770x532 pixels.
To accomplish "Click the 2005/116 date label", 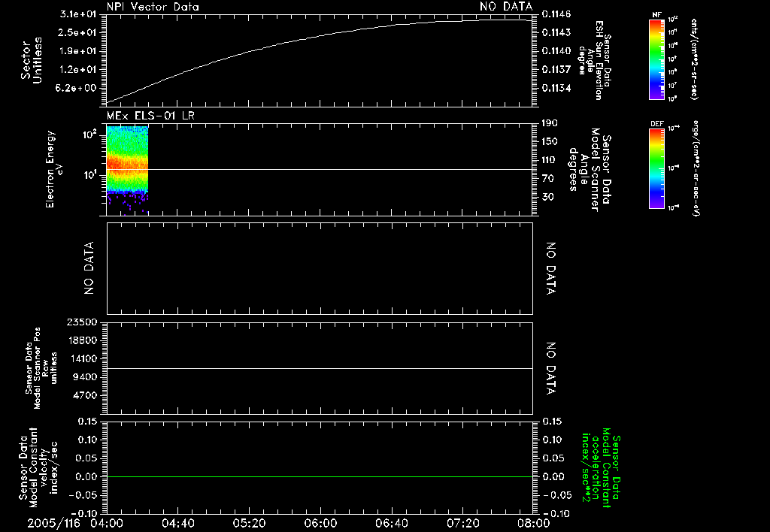I will [x=53, y=523].
